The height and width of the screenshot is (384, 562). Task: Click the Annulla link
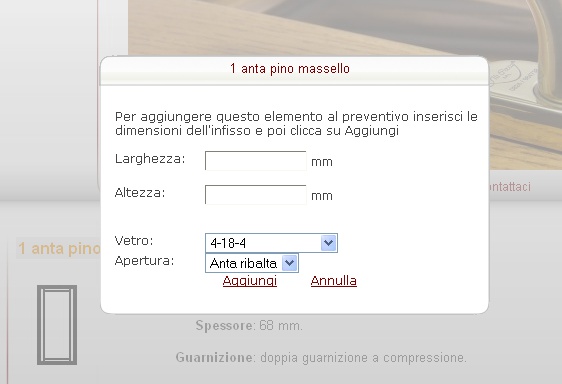pos(334,280)
